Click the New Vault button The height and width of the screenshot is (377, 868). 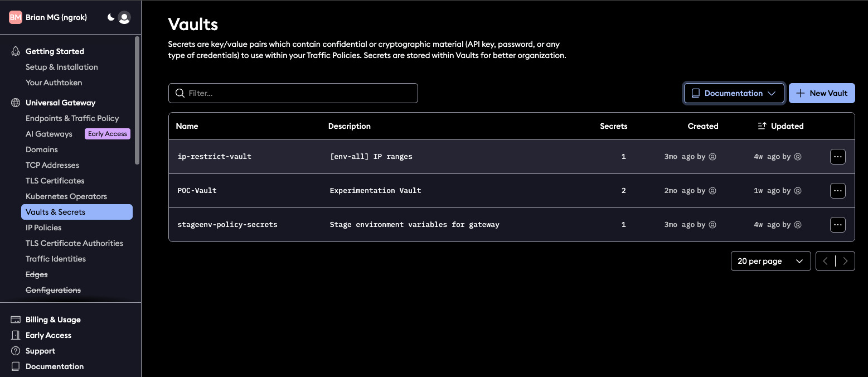822,93
